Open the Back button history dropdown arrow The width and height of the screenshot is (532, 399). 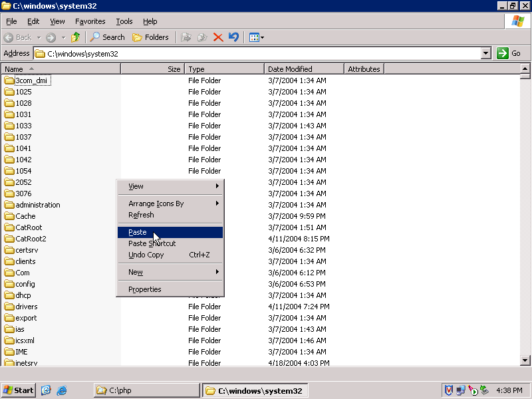click(x=39, y=37)
